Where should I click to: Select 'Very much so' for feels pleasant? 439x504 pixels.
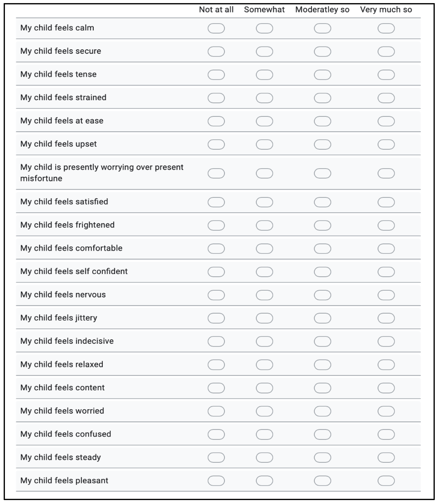(386, 481)
